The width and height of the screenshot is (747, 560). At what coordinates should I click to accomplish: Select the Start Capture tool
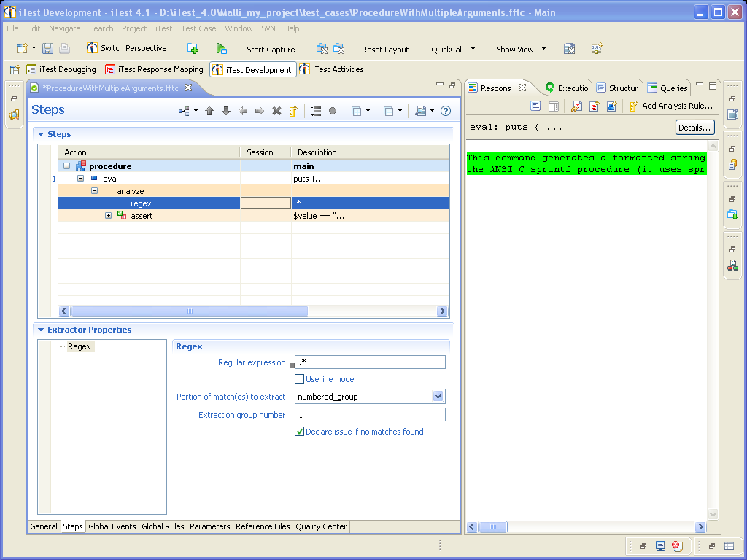click(x=270, y=49)
